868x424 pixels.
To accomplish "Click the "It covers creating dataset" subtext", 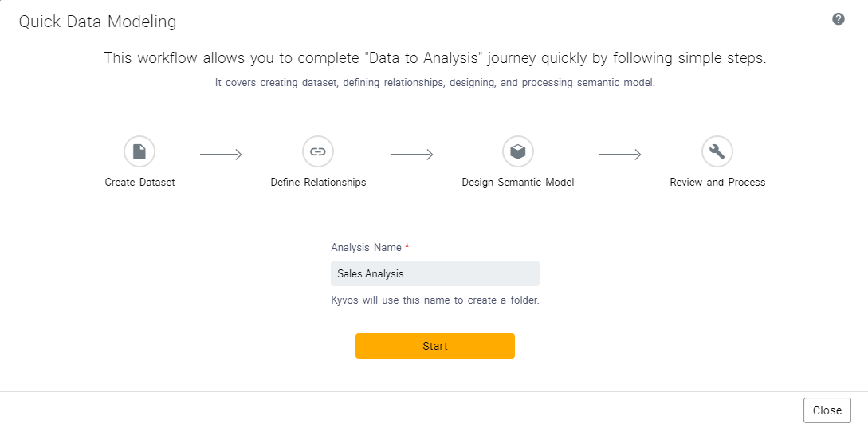I will pos(435,83).
